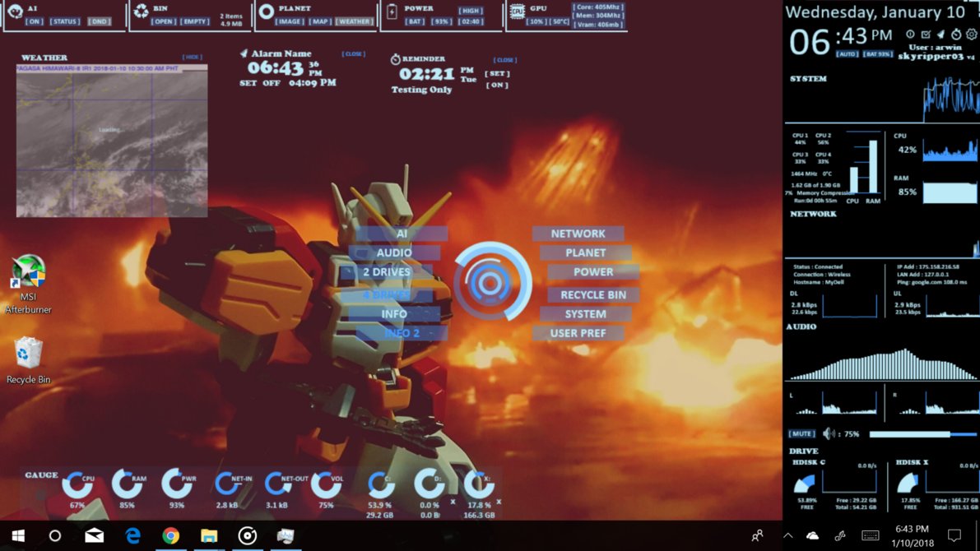The width and height of the screenshot is (980, 551).
Task: Open MSI Afterburner desktop shortcut
Action: tap(28, 285)
